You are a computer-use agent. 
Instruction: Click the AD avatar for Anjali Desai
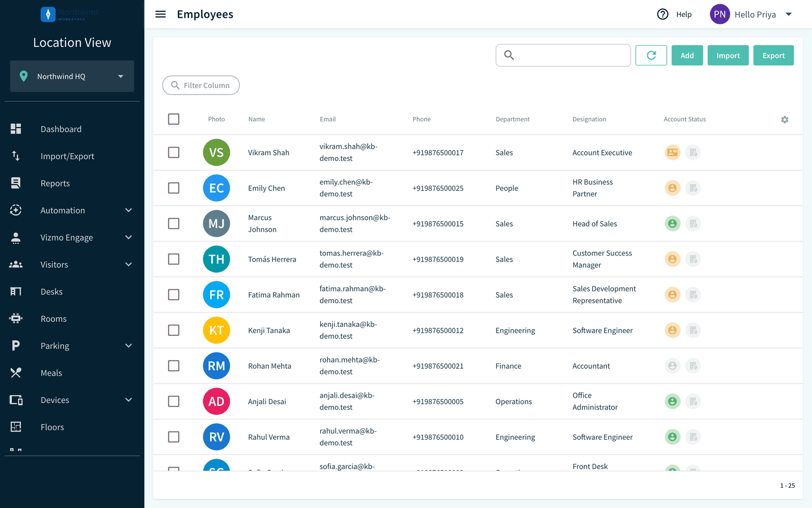pos(216,401)
